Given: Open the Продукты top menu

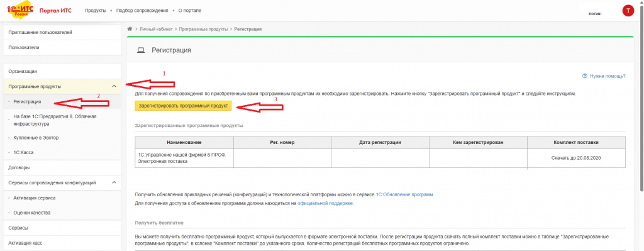Looking at the screenshot, I should coord(96,11).
